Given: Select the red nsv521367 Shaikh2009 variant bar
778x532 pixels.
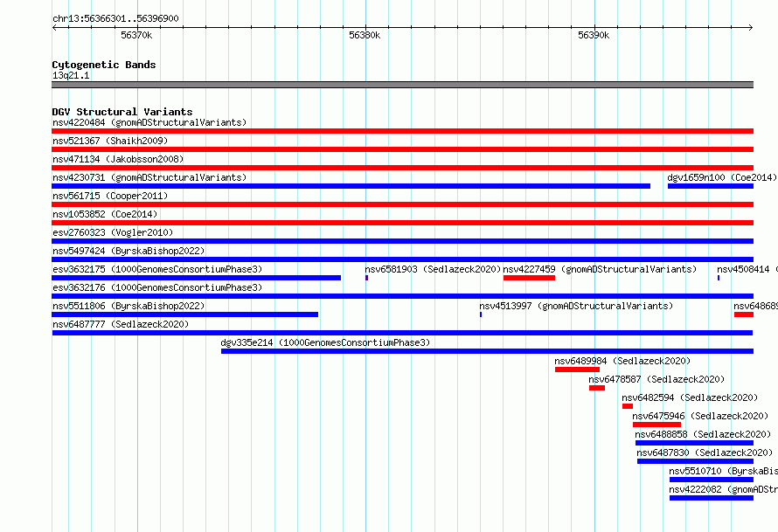Looking at the screenshot, I should pos(402,149).
